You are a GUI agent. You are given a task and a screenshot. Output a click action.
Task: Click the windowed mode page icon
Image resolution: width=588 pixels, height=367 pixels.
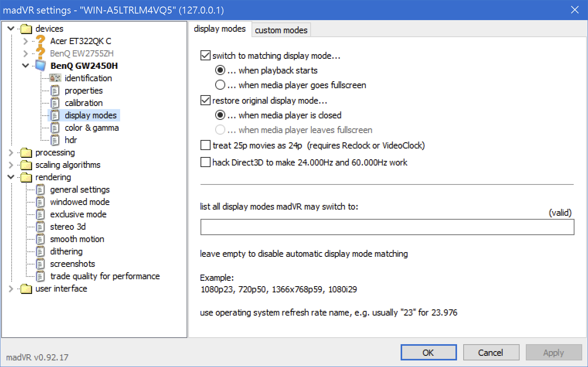click(41, 202)
